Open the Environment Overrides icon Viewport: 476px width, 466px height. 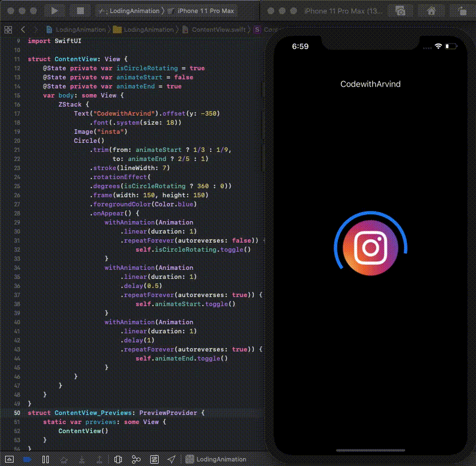pos(154,459)
